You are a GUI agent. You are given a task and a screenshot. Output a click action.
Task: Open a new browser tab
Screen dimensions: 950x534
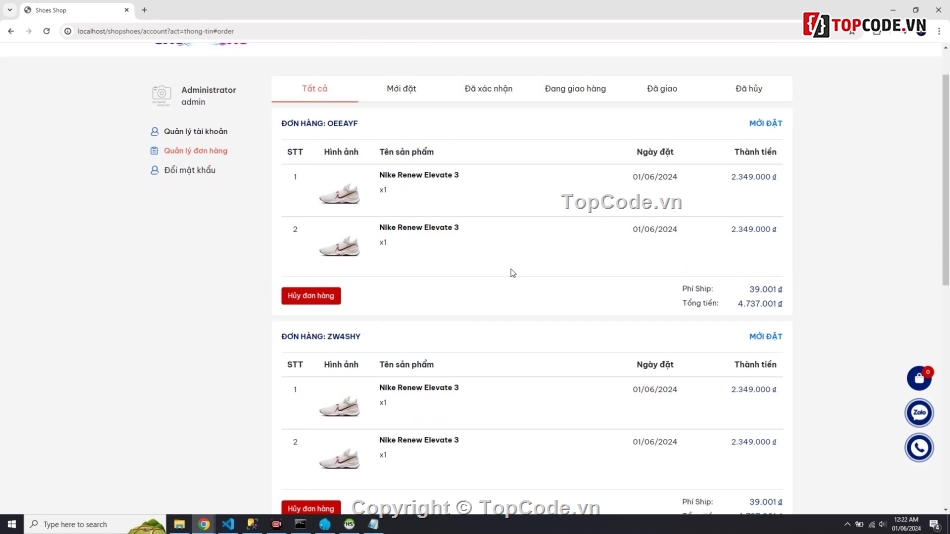(144, 10)
